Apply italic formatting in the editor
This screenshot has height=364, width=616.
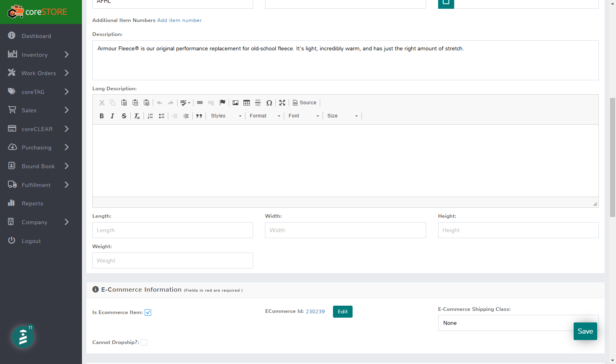[x=112, y=116]
